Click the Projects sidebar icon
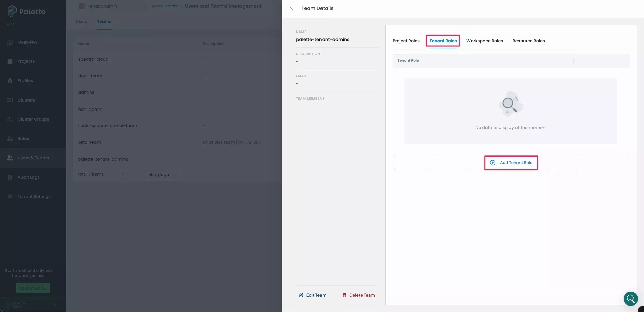 10,61
